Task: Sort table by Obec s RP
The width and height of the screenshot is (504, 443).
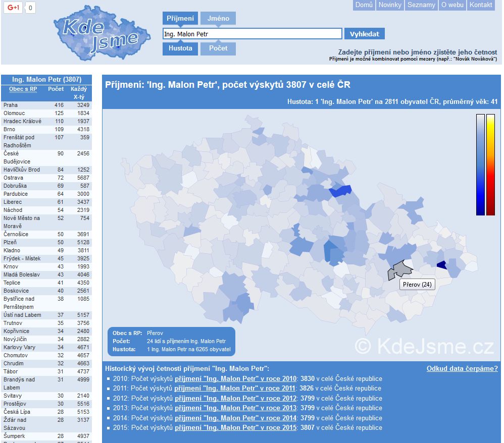Action: [23, 89]
